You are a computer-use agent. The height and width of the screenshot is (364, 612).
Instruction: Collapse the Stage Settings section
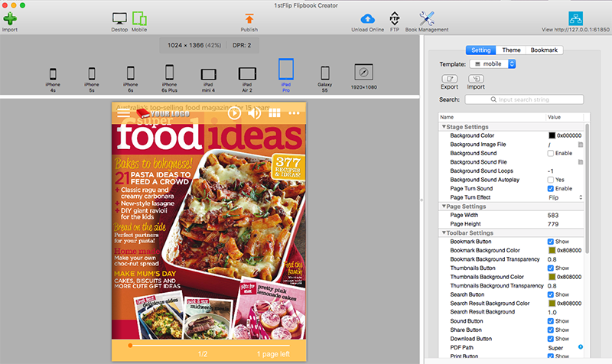(x=444, y=127)
